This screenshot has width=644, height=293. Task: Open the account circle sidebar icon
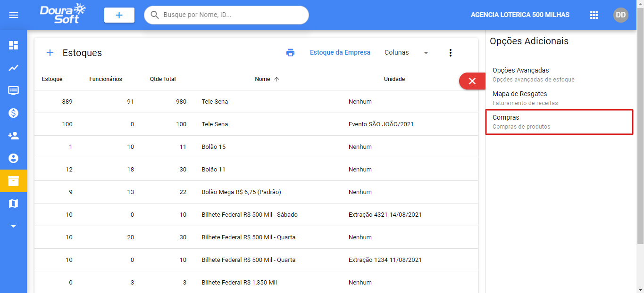pyautogui.click(x=14, y=158)
